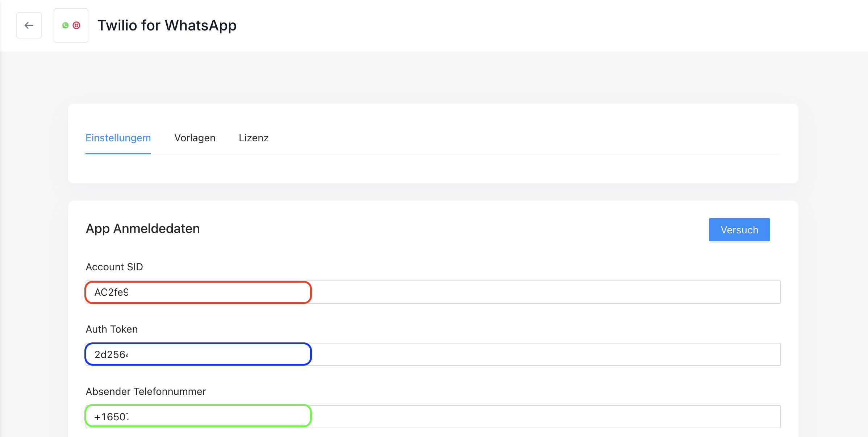Click the Auth Token label
Viewport: 868px width, 437px height.
112,329
